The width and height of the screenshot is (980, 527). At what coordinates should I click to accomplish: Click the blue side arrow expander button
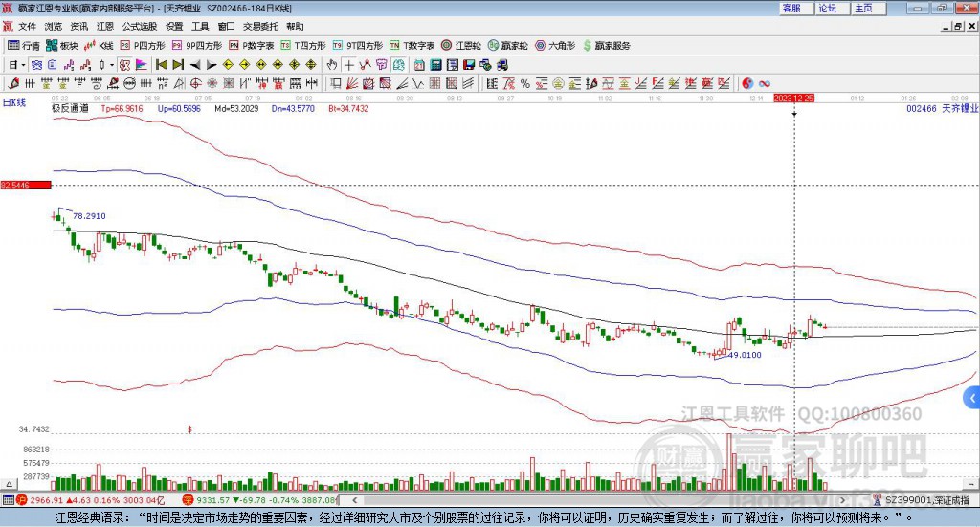tap(972, 397)
